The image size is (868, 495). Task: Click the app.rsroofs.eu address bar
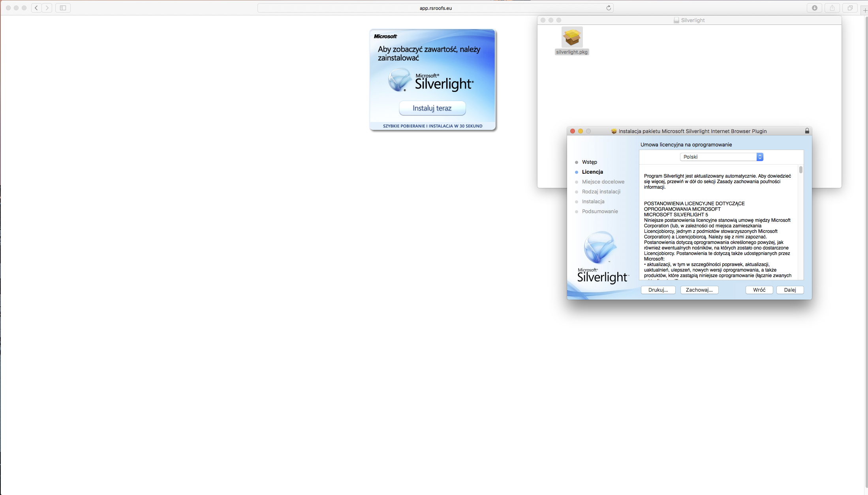(435, 8)
